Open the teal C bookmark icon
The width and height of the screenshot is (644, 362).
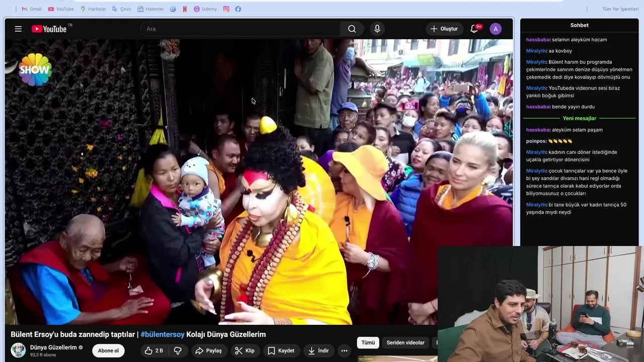(x=173, y=9)
